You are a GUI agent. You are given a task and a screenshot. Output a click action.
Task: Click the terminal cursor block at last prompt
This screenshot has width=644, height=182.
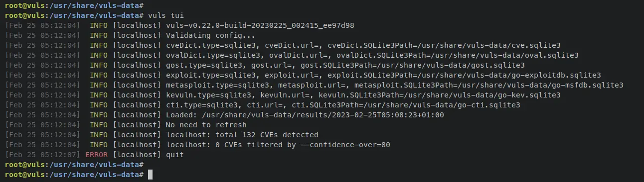point(151,175)
